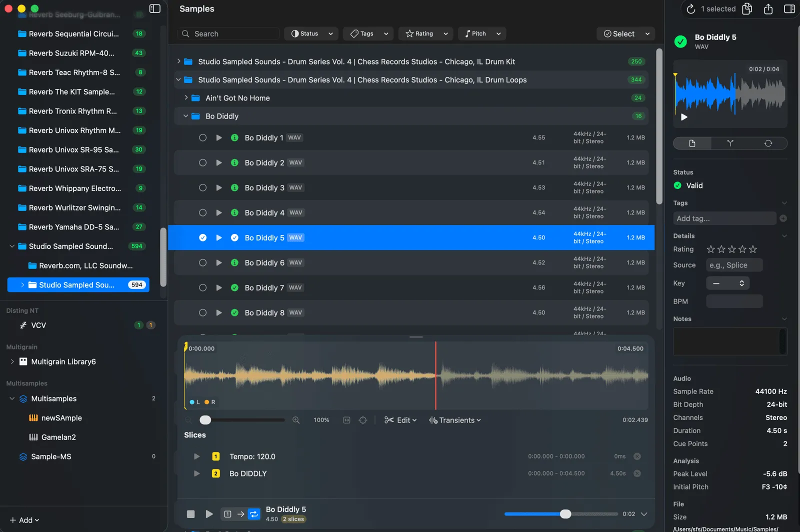The image size is (800, 532).
Task: Select the Bo Diddly 8 radio circle
Action: point(202,312)
